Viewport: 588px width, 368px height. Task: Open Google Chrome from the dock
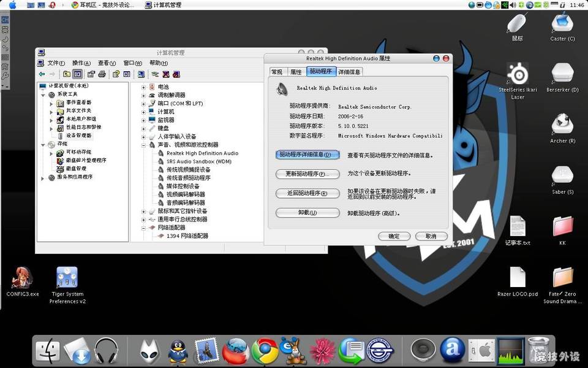pos(265,351)
